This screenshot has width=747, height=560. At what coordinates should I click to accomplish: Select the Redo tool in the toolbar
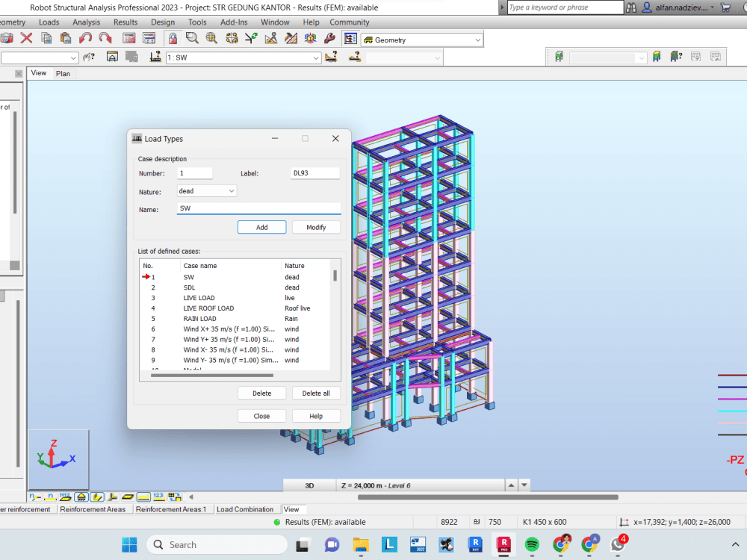[105, 38]
